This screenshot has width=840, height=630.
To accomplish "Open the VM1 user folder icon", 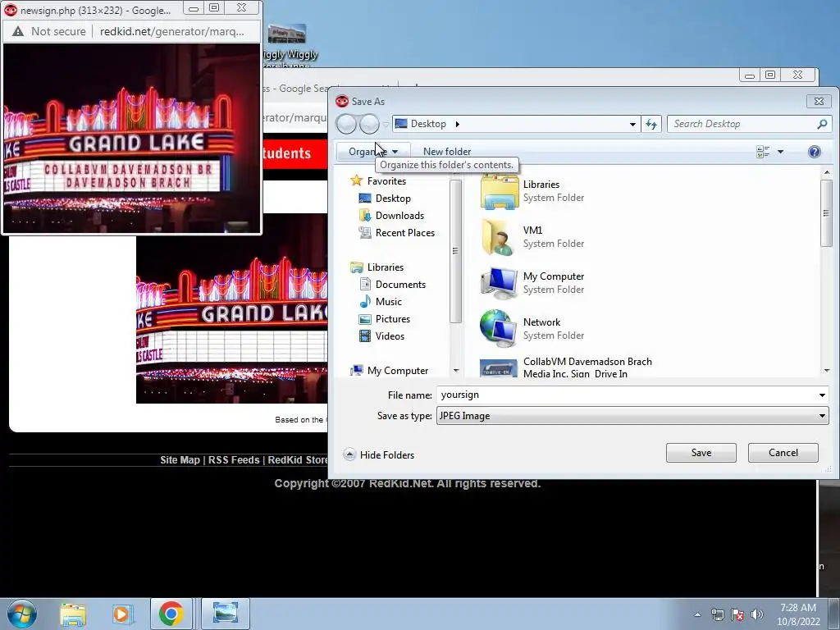I will pos(499,237).
